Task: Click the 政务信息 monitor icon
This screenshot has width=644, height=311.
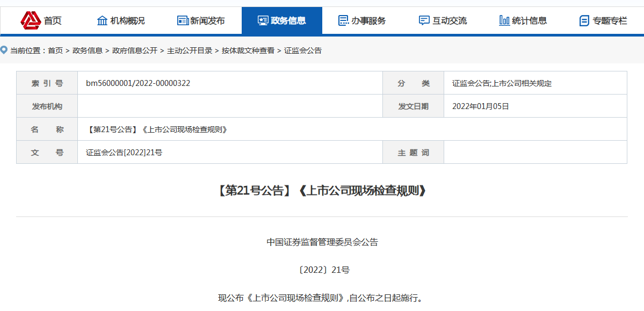Action: (x=263, y=20)
